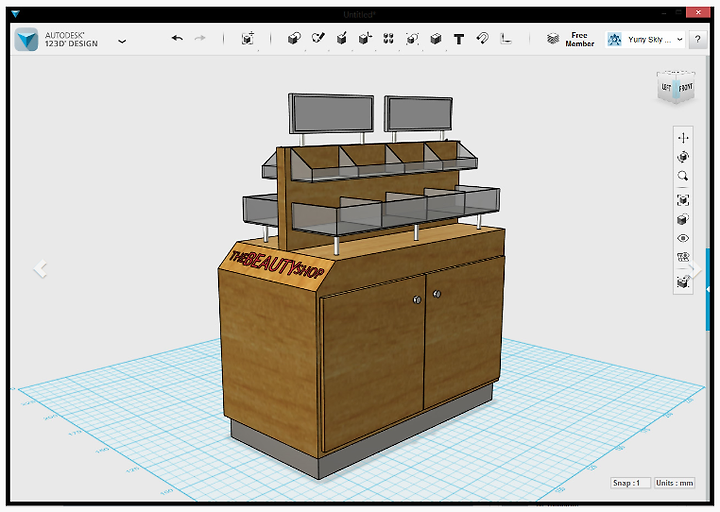This screenshot has width=720, height=512.
Task: Click the Fit to view icon
Action: point(683,200)
